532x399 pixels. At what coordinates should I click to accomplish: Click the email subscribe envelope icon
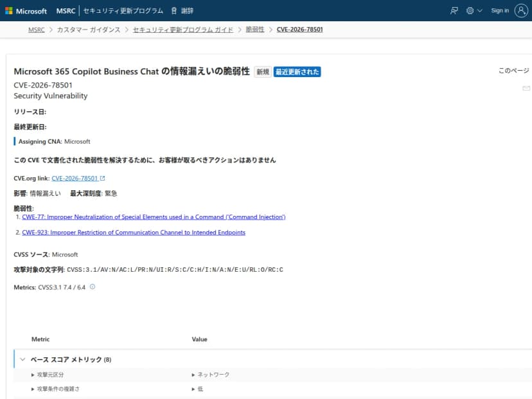click(x=526, y=88)
